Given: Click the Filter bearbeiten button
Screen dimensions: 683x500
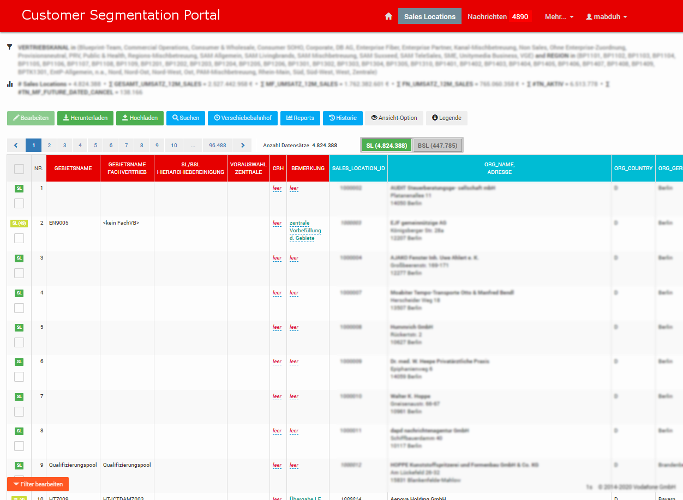Looking at the screenshot, I should 37,484.
